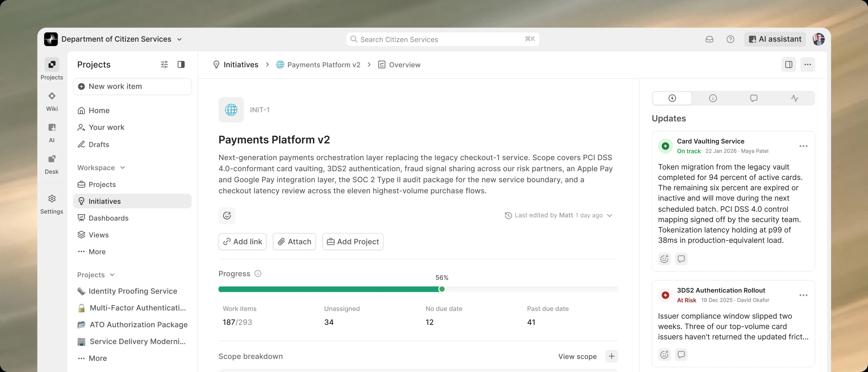Open the ATO Authorization Package project
868x372 pixels.
pos(132,325)
